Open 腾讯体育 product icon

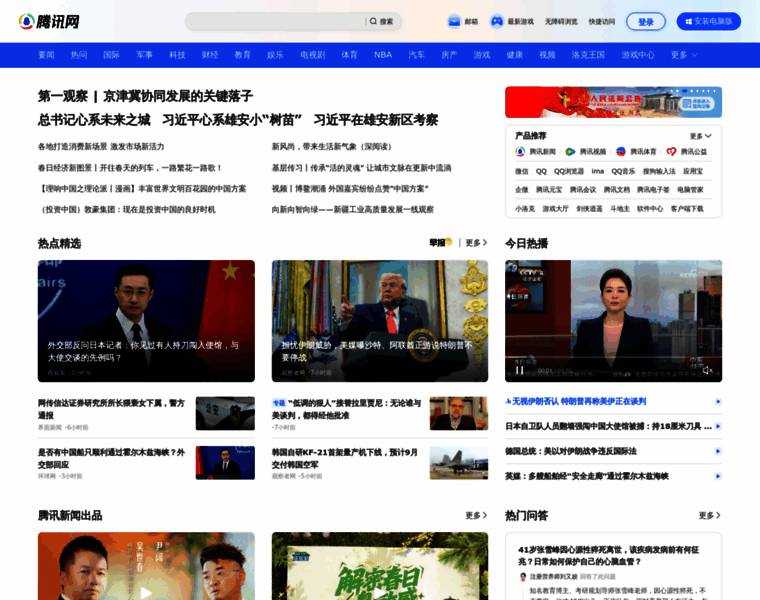[621, 152]
